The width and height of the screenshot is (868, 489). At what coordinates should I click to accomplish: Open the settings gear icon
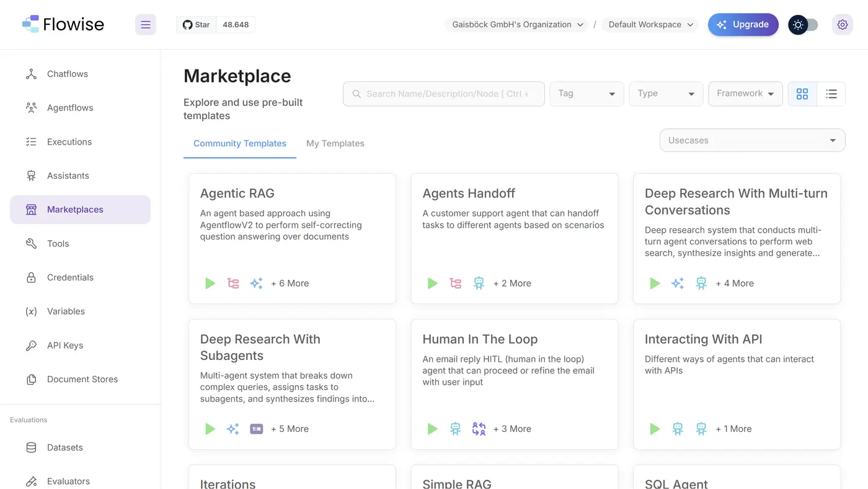[x=842, y=25]
